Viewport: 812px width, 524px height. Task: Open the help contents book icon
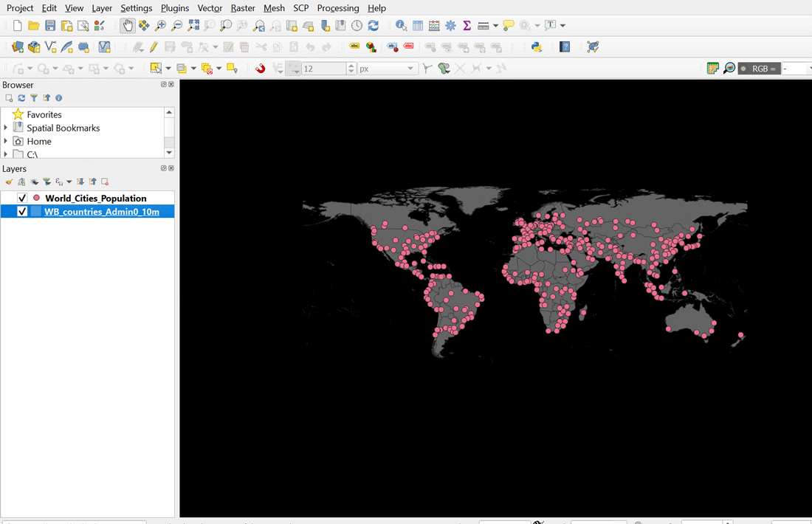[x=565, y=47]
